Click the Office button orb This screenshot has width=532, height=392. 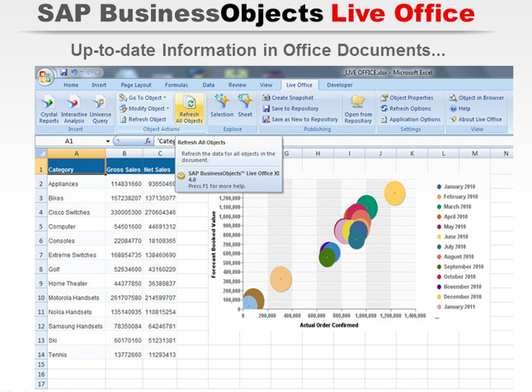tap(45, 77)
